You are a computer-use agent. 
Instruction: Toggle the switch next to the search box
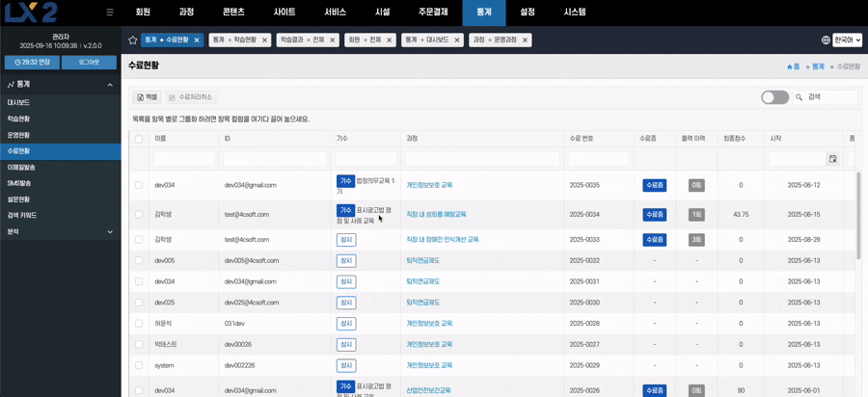click(x=774, y=97)
